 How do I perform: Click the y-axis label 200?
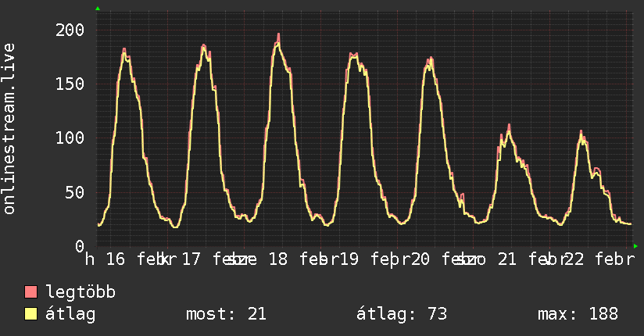click(x=70, y=30)
